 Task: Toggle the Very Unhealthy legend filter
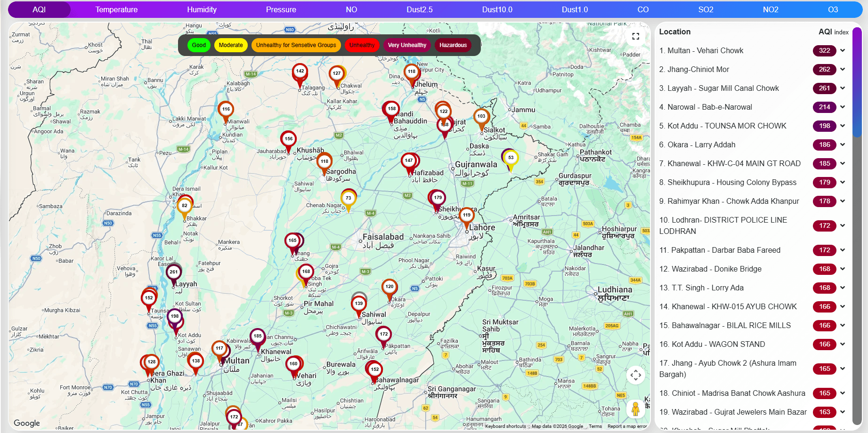pyautogui.click(x=407, y=45)
